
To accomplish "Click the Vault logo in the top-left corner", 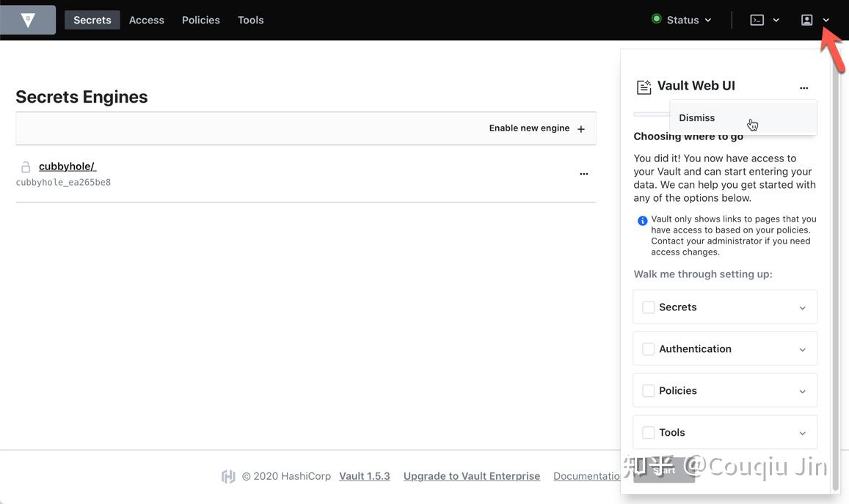I will pos(27,20).
